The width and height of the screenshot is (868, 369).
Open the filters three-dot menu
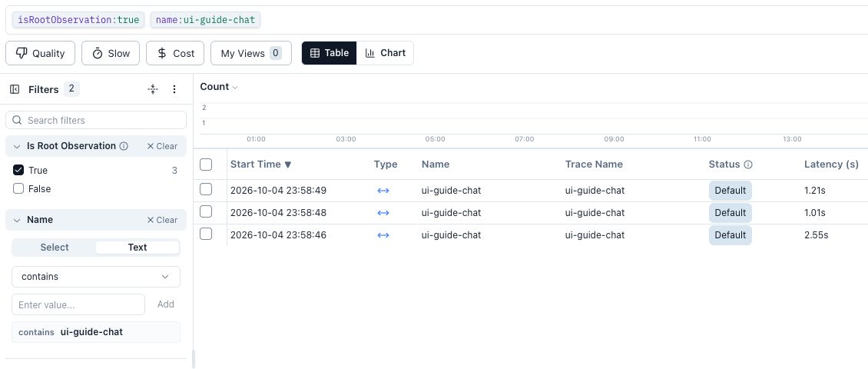click(174, 89)
